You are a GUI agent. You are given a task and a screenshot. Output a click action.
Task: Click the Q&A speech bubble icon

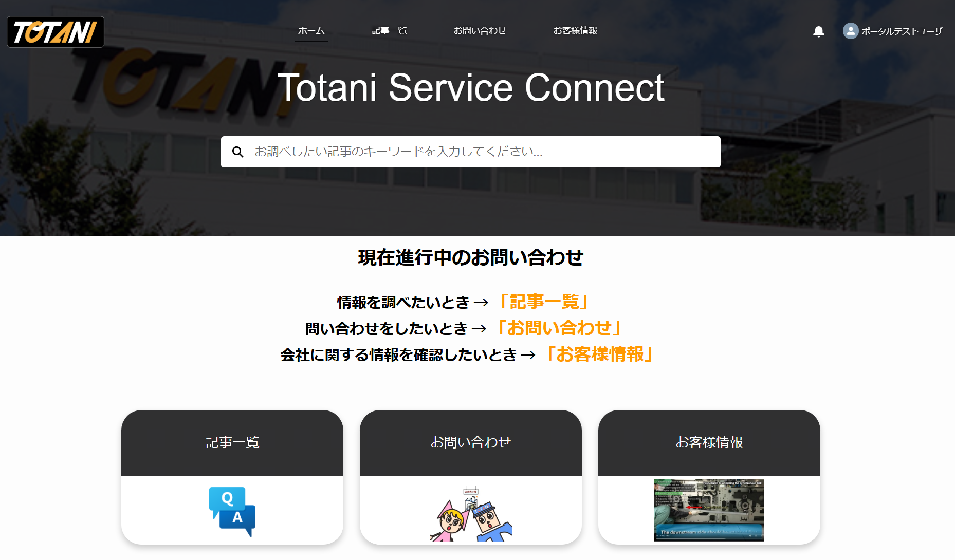232,512
